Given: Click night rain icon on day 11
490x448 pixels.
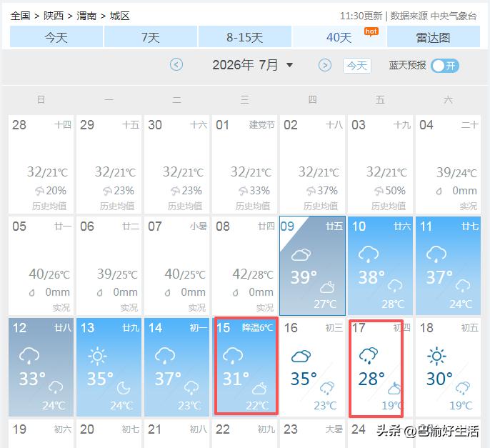Looking at the screenshot, I should pyautogui.click(x=463, y=286).
